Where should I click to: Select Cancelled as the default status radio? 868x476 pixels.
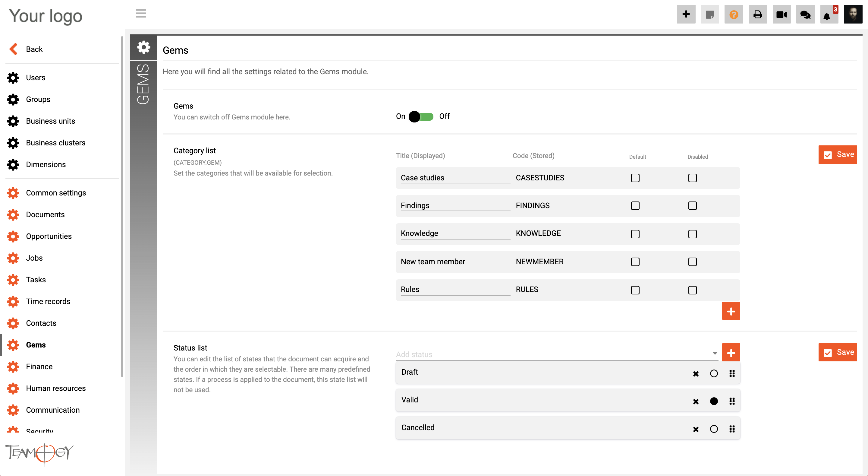pos(714,429)
